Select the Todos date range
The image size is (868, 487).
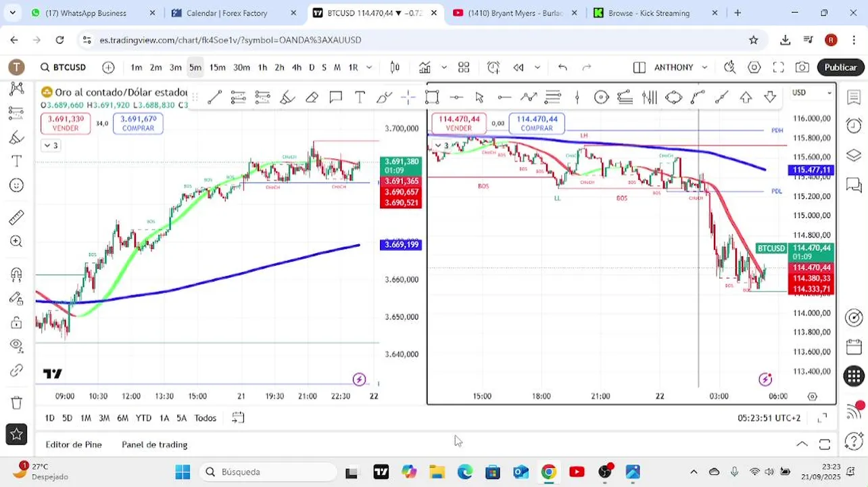click(206, 418)
